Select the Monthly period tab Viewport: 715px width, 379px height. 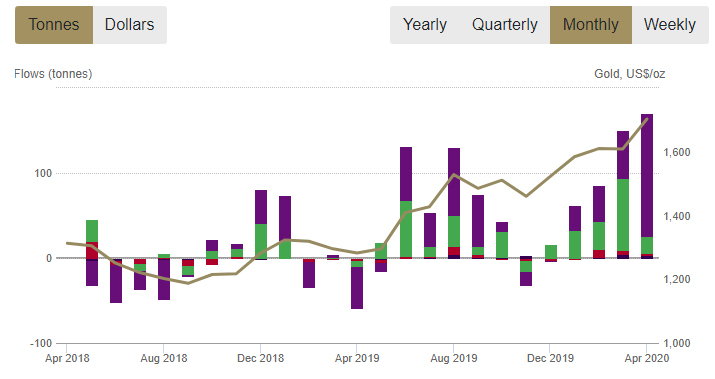tap(591, 25)
